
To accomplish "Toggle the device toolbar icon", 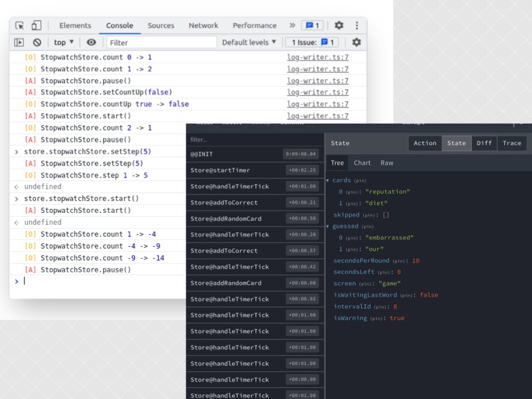I will [x=37, y=25].
